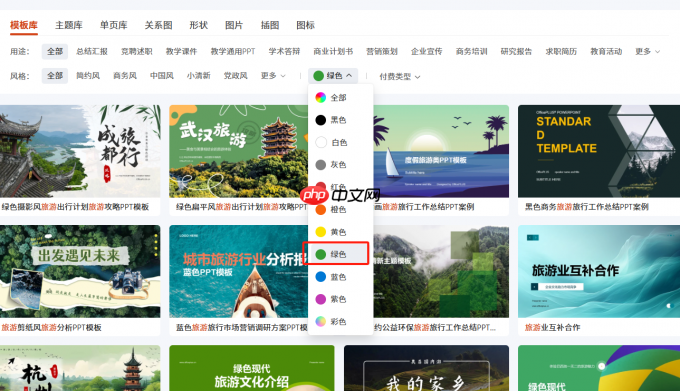Click title 绿色扁平风旅游出行计划旅游攻略PPT

[242, 207]
